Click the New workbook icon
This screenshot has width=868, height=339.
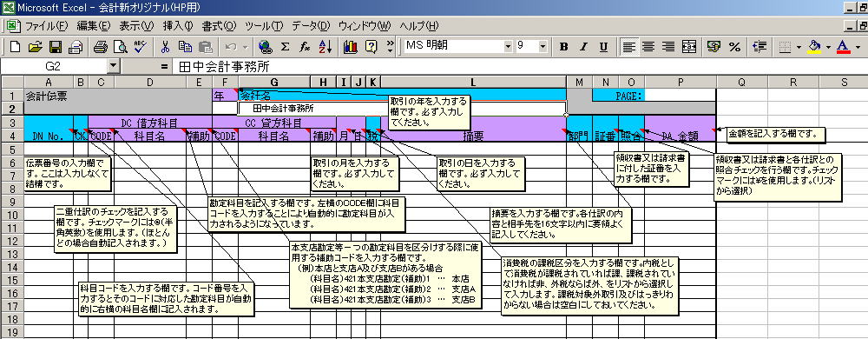click(15, 47)
